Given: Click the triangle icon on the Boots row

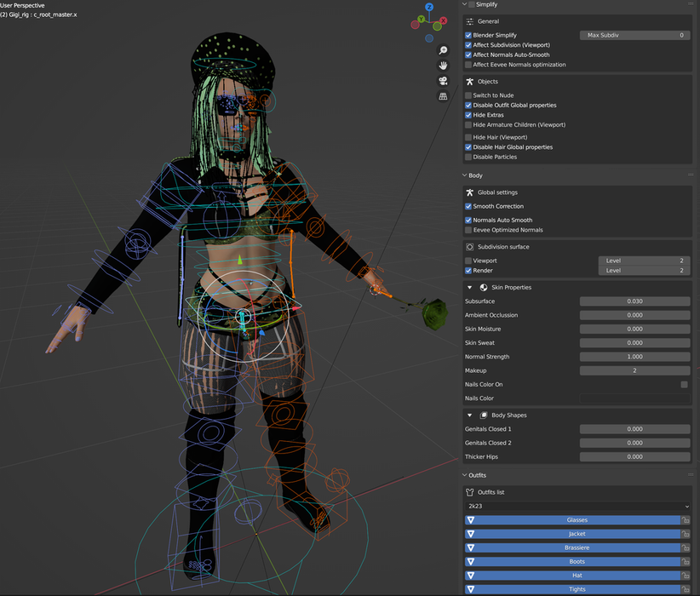Looking at the screenshot, I should coord(471,562).
